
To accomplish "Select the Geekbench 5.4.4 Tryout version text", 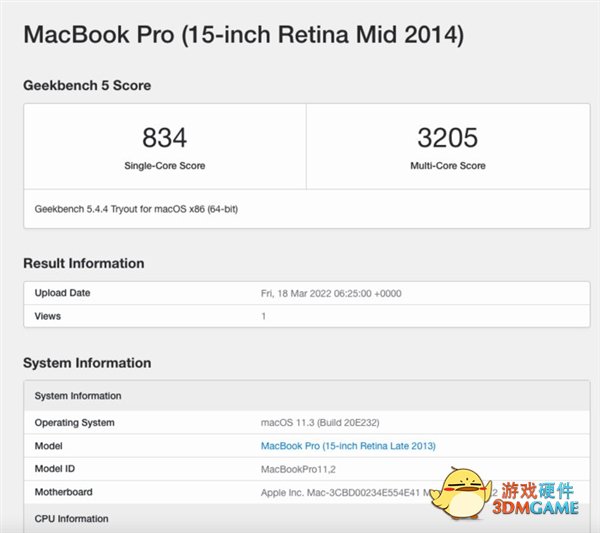I will tap(136, 209).
